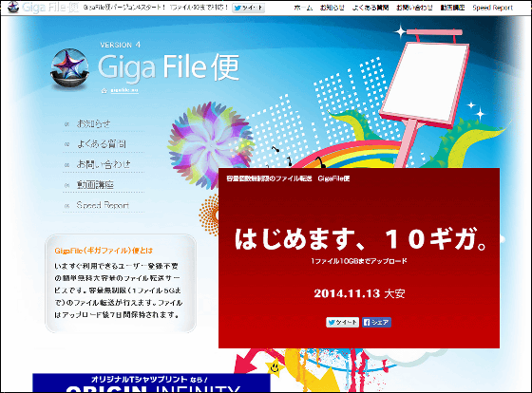Open よくある質問 in top navigation
532x393 pixels.
tap(370, 8)
